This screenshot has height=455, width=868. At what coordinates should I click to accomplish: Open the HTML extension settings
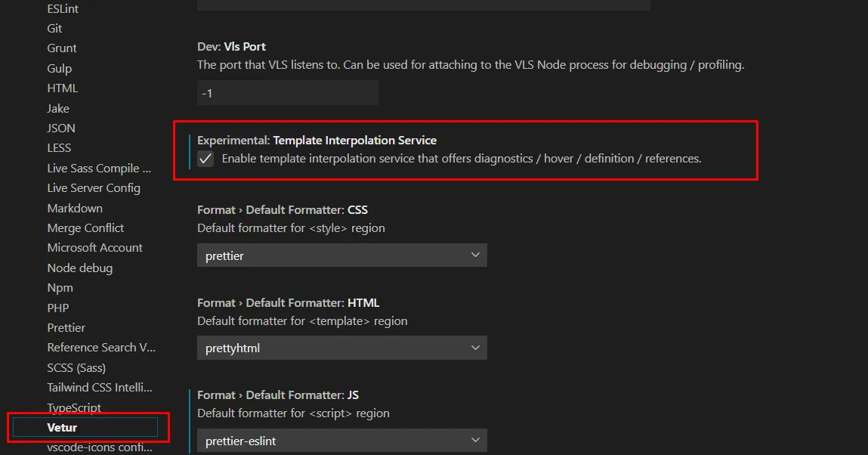pyautogui.click(x=63, y=88)
